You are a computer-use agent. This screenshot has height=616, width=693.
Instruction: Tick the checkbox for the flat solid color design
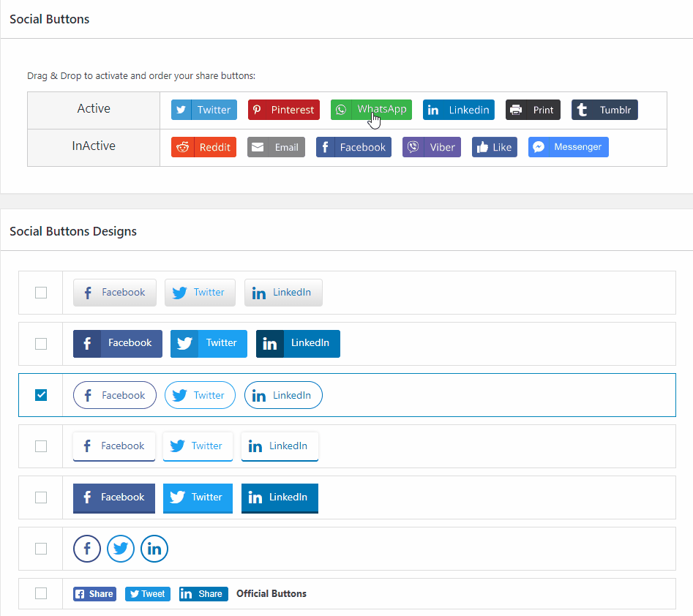point(41,497)
